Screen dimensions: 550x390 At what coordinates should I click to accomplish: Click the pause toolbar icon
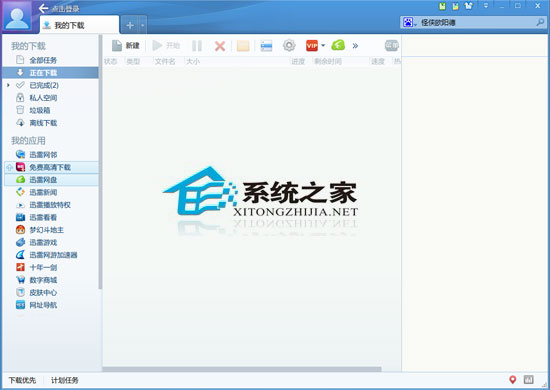pos(197,46)
